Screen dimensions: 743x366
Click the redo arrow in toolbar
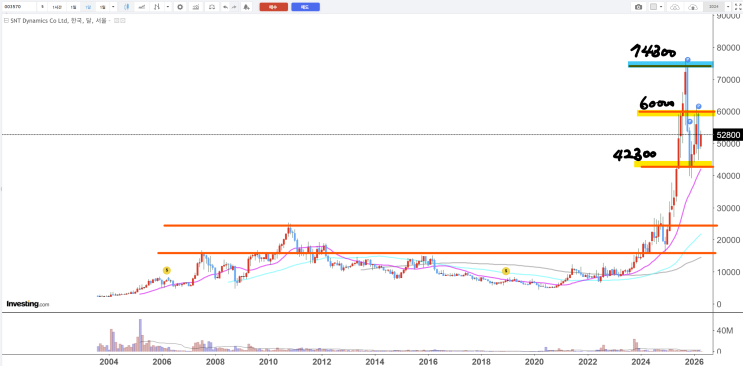(x=234, y=7)
